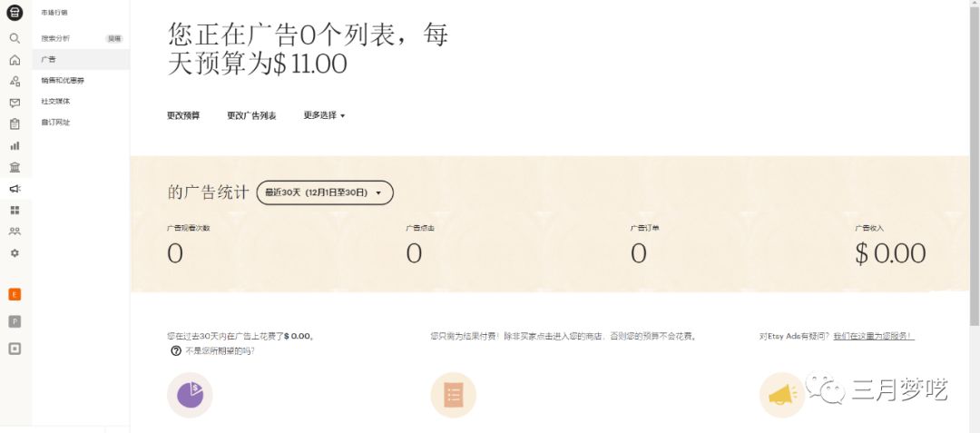Open the messages envelope icon
The image size is (980, 433).
point(15,103)
